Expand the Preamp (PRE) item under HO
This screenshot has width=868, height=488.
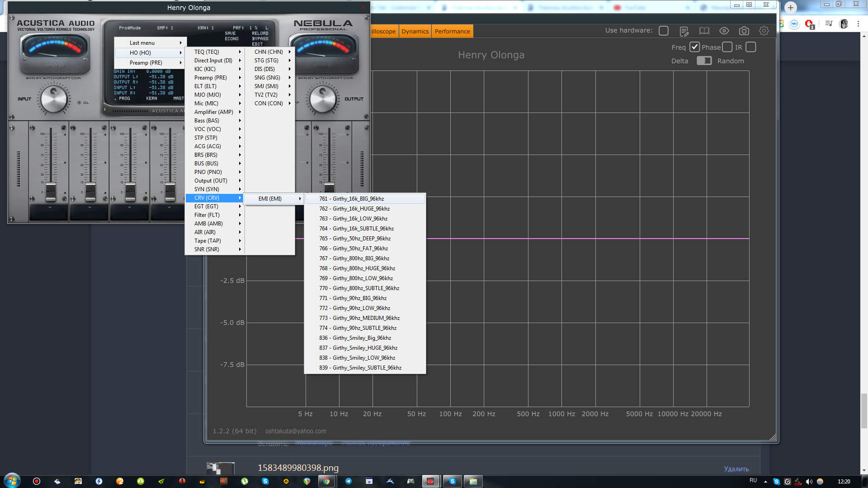tap(150, 63)
